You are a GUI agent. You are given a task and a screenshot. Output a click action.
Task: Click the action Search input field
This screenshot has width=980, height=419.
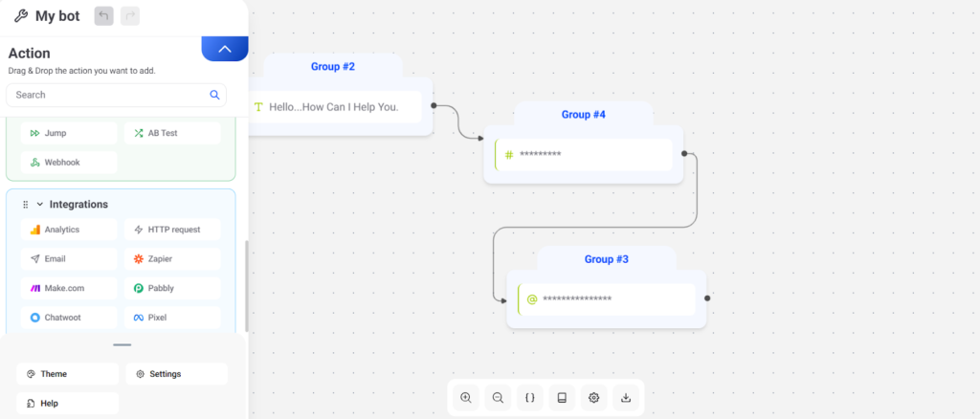[105, 95]
